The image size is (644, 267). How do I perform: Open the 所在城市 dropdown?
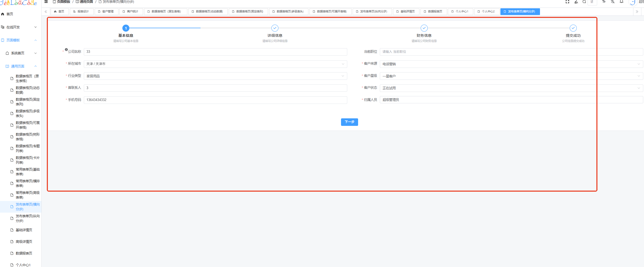click(215, 64)
